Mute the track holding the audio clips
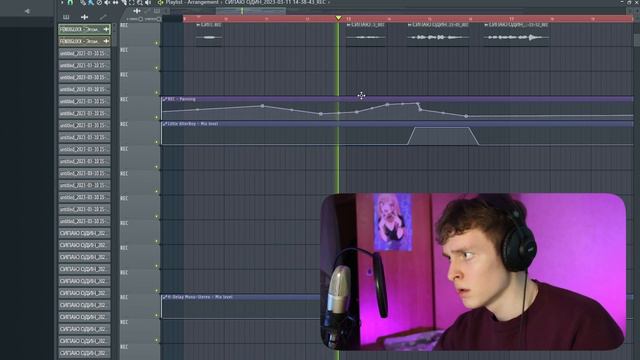 156,43
